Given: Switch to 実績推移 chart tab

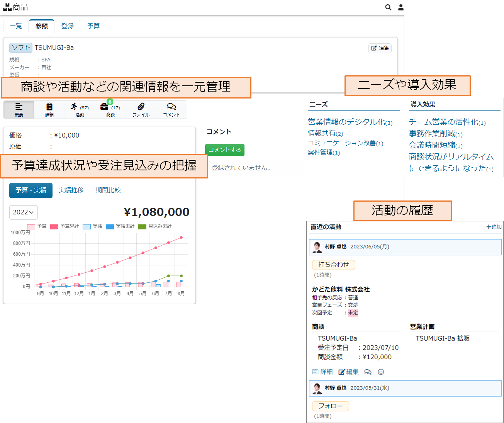Looking at the screenshot, I should [71, 190].
